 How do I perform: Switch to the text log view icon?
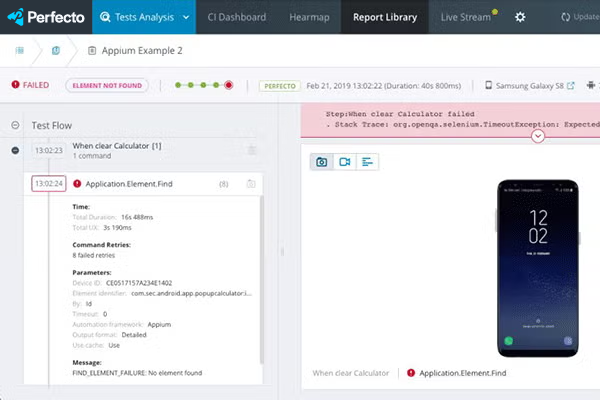(x=367, y=162)
